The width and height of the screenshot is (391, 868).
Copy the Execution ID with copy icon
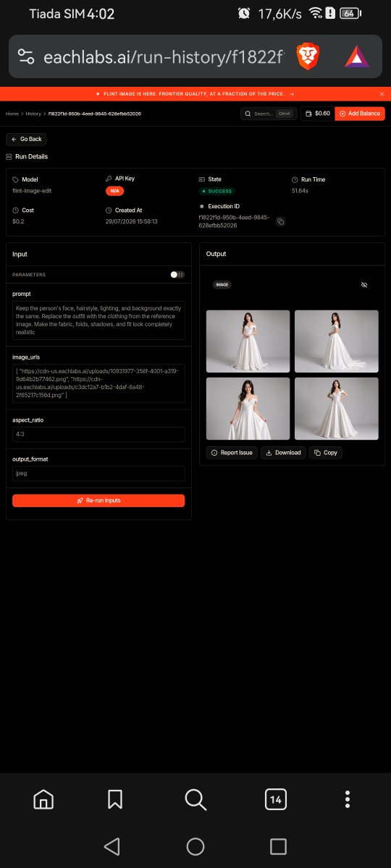[281, 221]
